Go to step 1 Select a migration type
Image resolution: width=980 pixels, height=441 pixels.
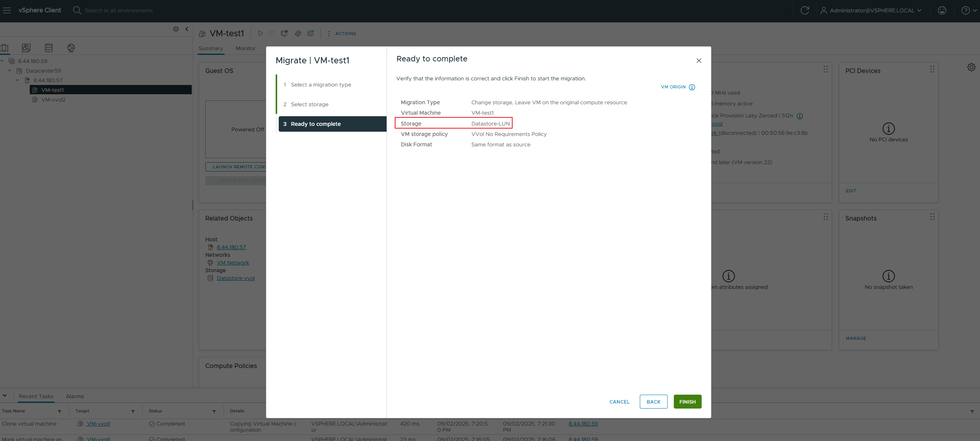(x=321, y=85)
